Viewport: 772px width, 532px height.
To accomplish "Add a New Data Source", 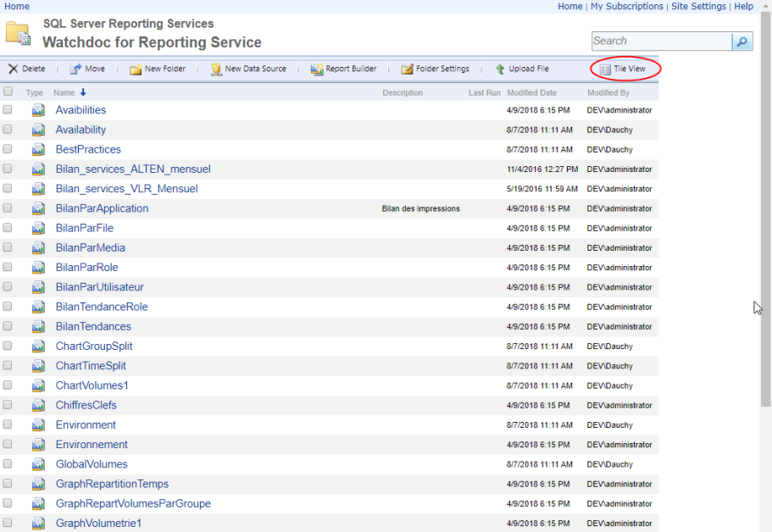I will tap(216, 69).
